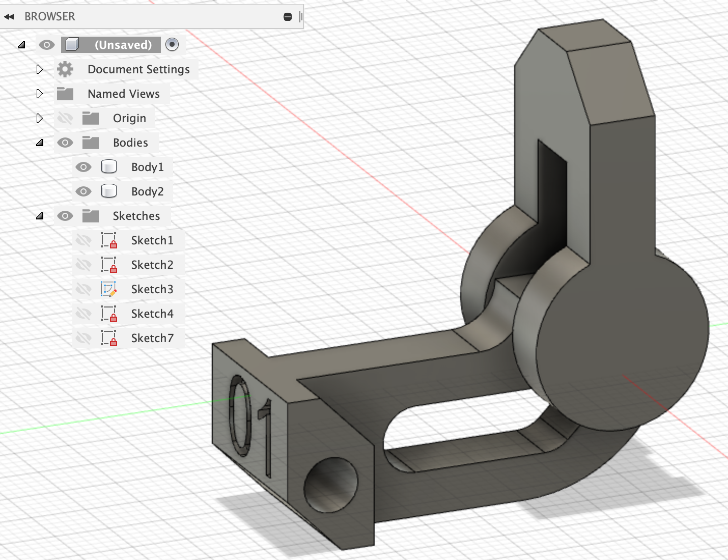728x560 pixels.
Task: Select the (Unsaved) document component icon
Action: [x=72, y=45]
